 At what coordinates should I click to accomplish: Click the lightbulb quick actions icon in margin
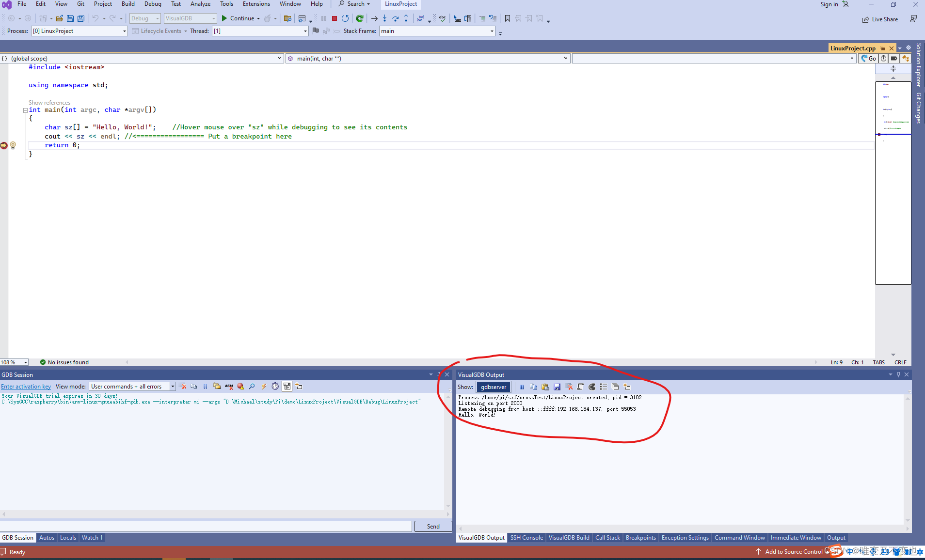click(13, 145)
